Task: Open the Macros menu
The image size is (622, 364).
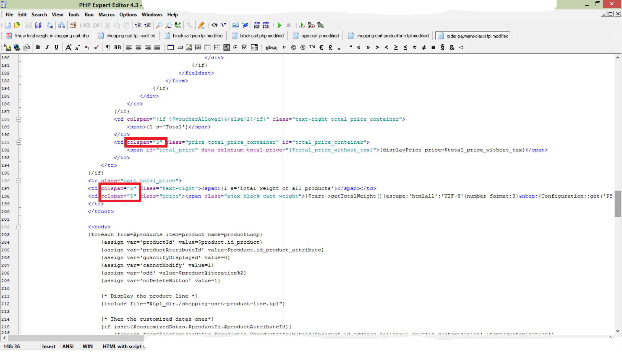Action: pyautogui.click(x=106, y=15)
